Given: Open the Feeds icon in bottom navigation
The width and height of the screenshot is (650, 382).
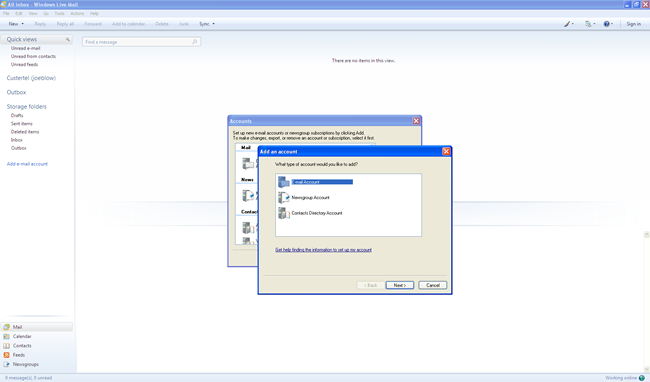Looking at the screenshot, I should [7, 355].
